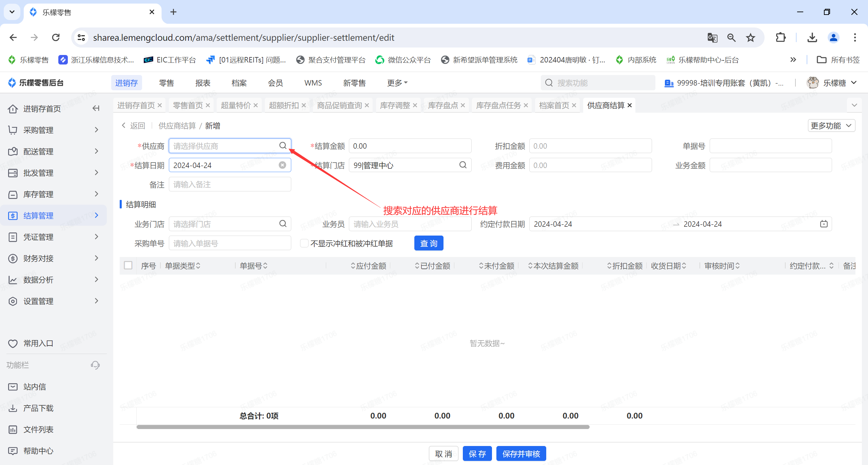Click business store search magnifier icon
Screen dimensions: 868x465
[283, 224]
